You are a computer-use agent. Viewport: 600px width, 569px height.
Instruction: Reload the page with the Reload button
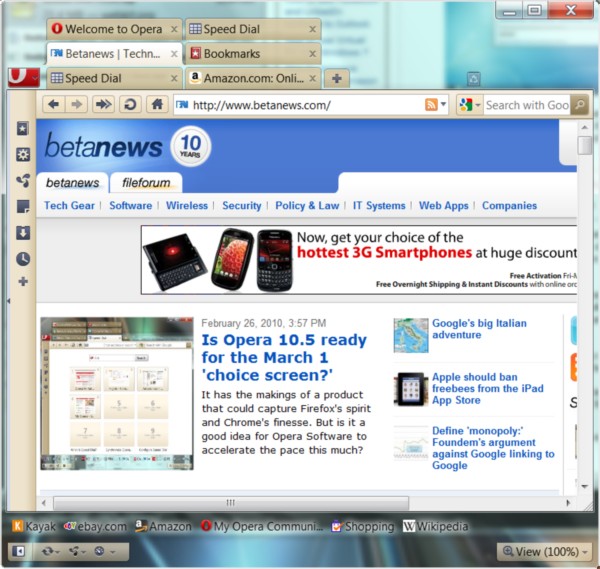(130, 104)
